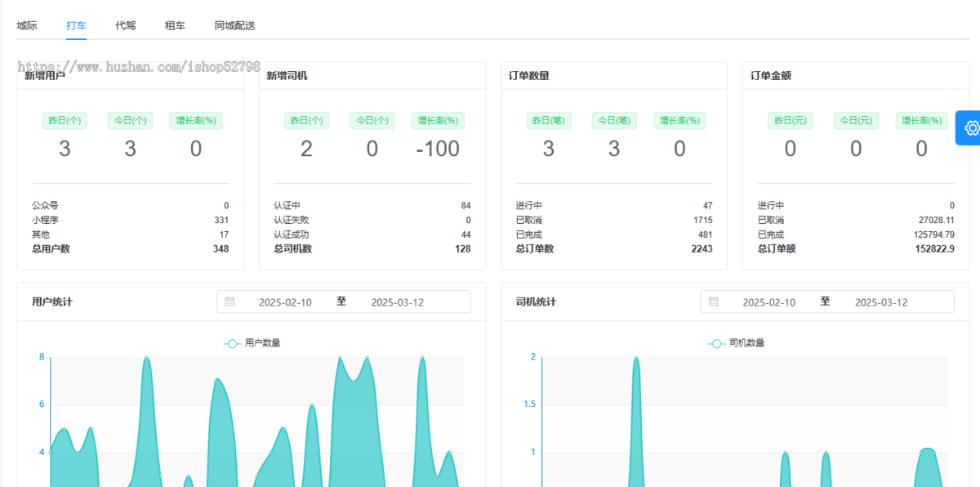Click the 总订单额 label

777,249
